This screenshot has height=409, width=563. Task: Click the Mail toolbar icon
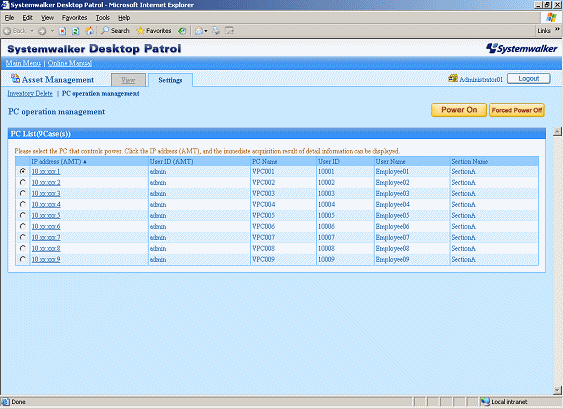pyautogui.click(x=199, y=31)
